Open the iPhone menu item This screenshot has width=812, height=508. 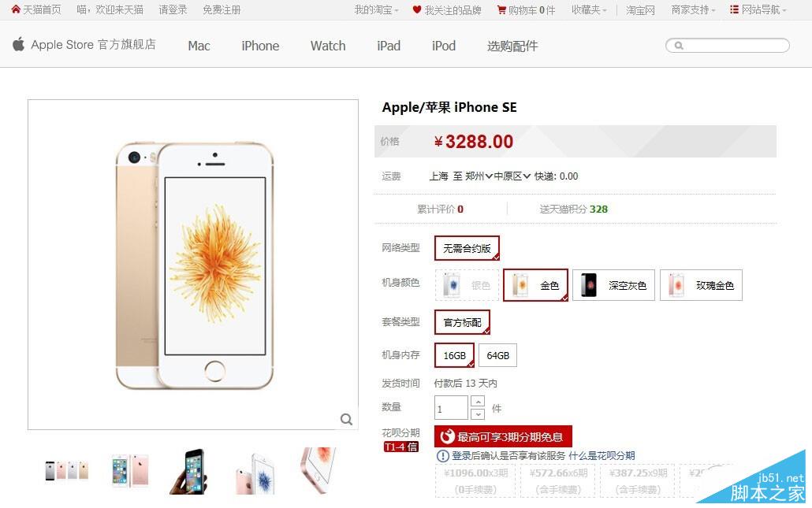click(260, 46)
